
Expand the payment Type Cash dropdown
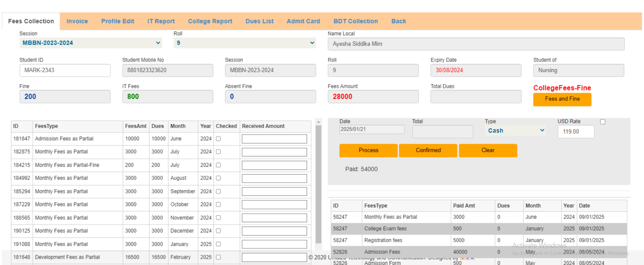point(516,131)
